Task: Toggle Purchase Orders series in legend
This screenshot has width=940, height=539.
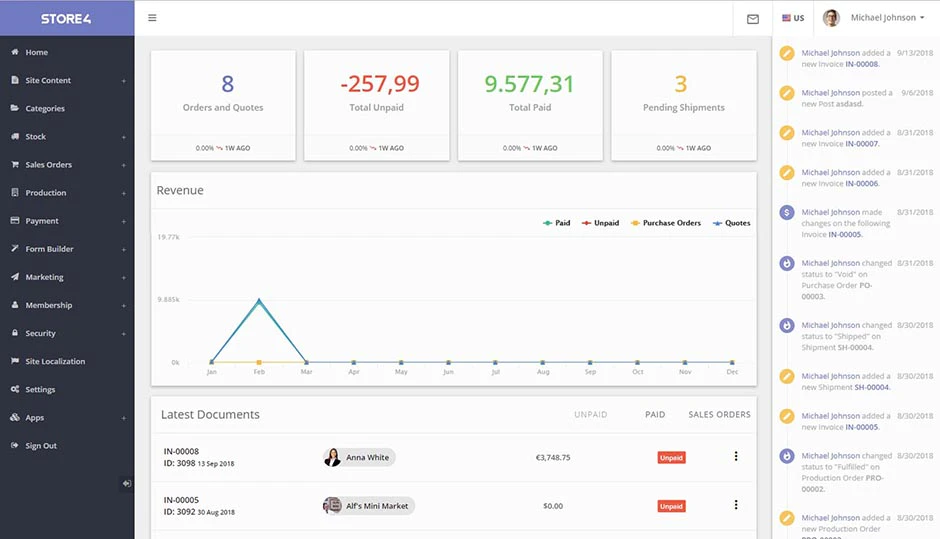Action: click(x=665, y=223)
